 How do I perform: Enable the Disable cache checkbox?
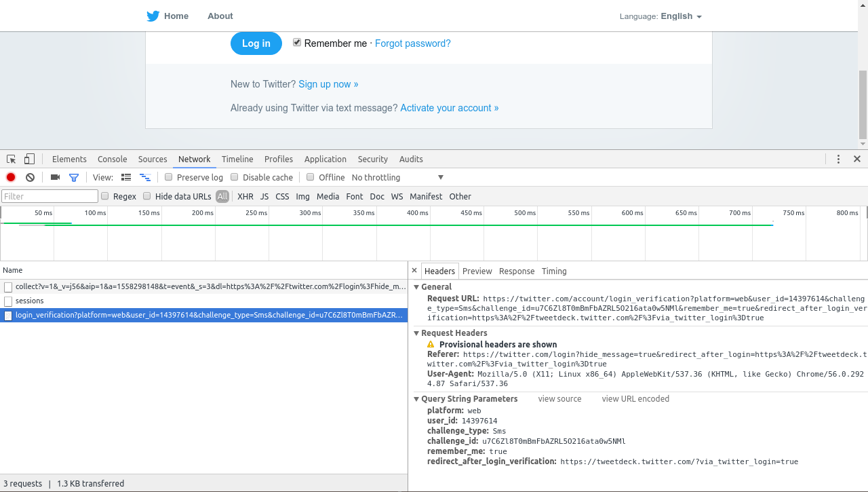(235, 177)
